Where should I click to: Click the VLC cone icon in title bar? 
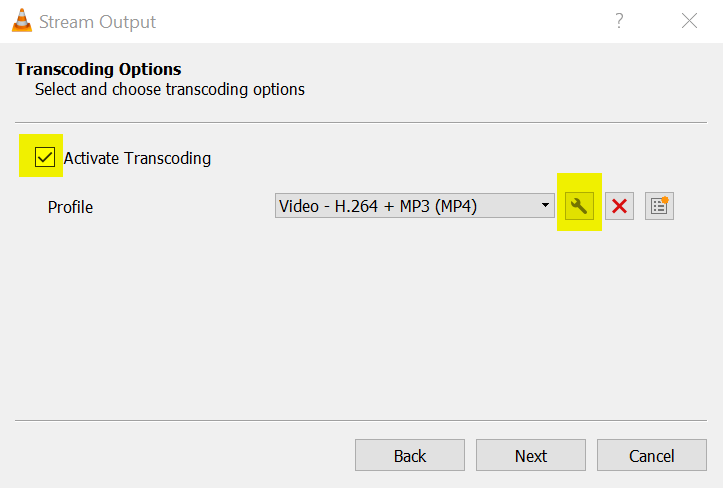coord(21,21)
